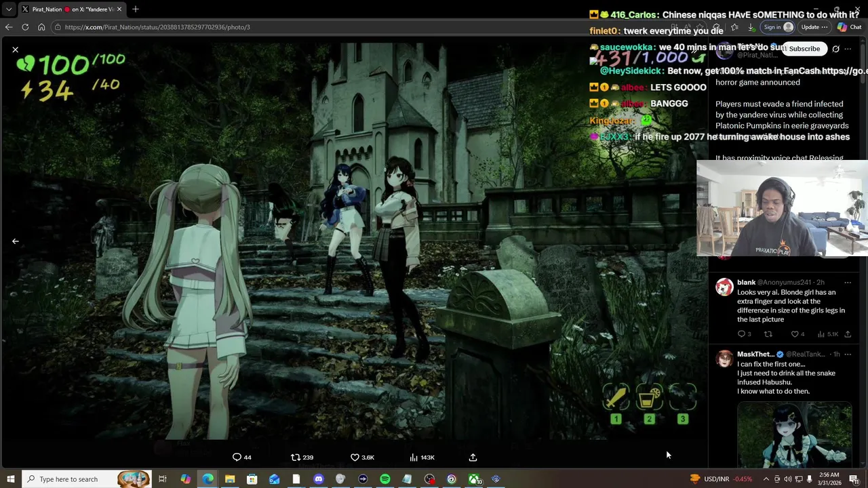View analytics showing 143K views
Viewport: 868px width, 488px height.
422,457
